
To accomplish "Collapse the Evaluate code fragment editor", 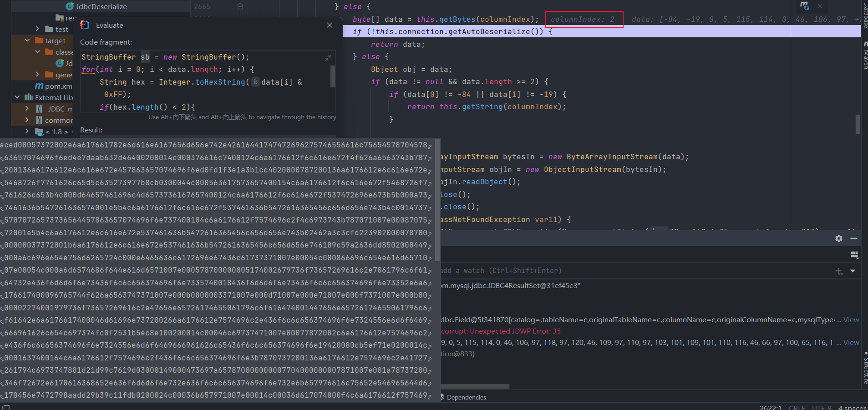I will pyautogui.click(x=328, y=58).
